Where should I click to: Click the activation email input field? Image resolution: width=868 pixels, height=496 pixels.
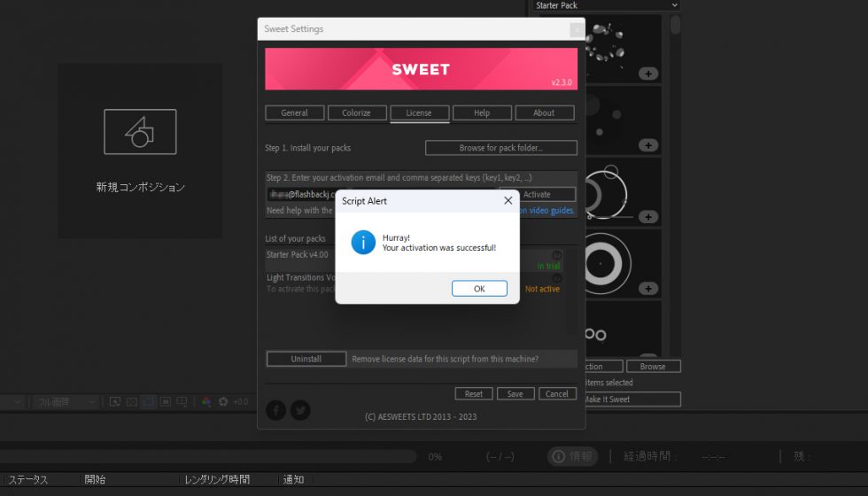(302, 194)
